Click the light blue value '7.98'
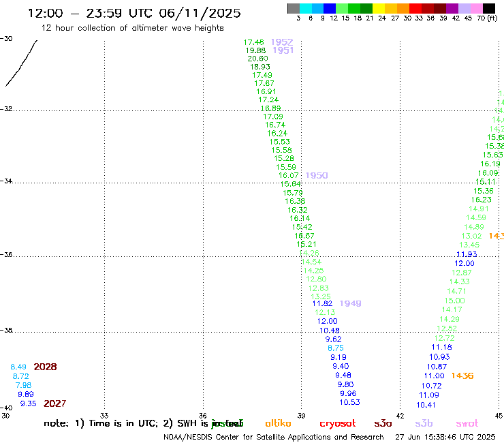 coord(23,385)
